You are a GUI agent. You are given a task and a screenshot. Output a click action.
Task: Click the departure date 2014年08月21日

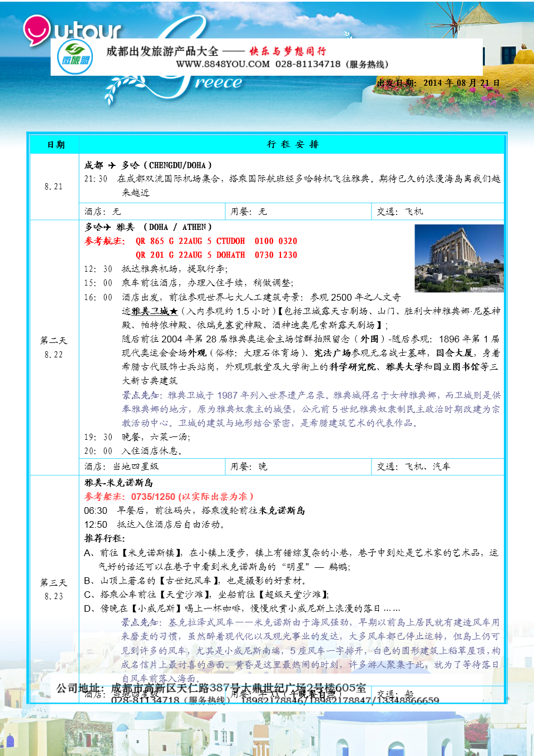(461, 83)
